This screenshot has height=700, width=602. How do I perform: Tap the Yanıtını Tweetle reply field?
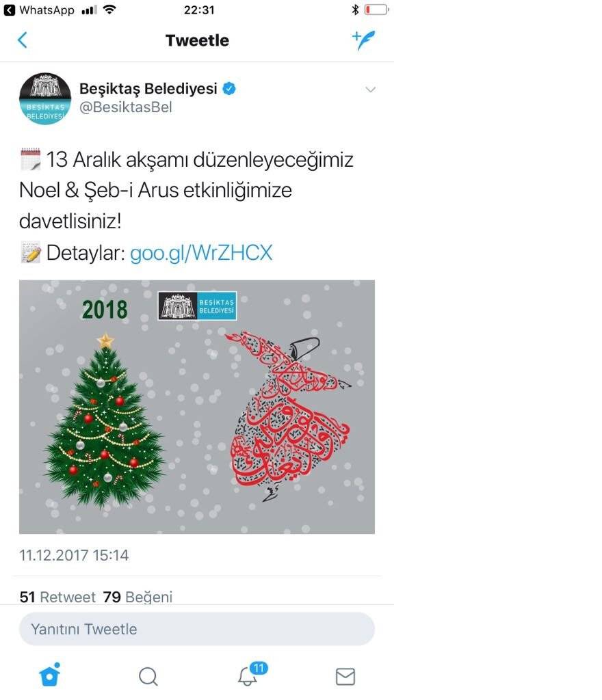(197, 629)
